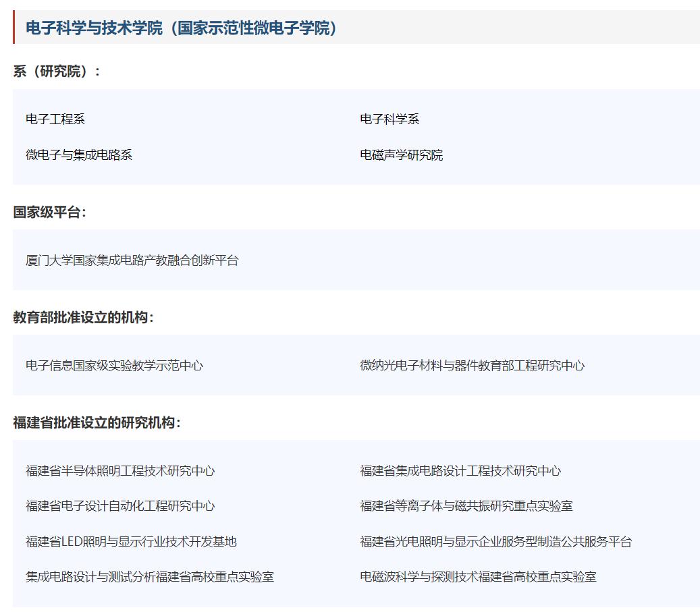Click the 国家级平台 section label
The height and width of the screenshot is (612, 700).
(x=49, y=212)
